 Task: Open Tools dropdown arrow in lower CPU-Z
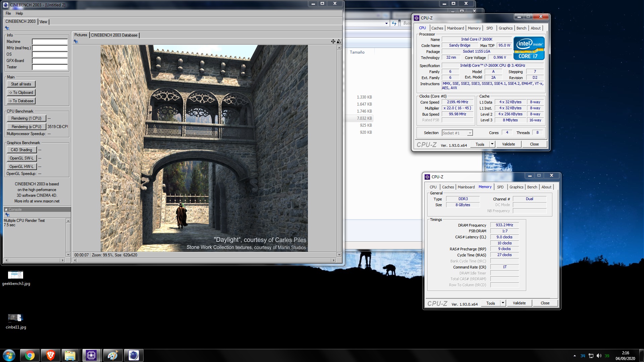pos(503,303)
